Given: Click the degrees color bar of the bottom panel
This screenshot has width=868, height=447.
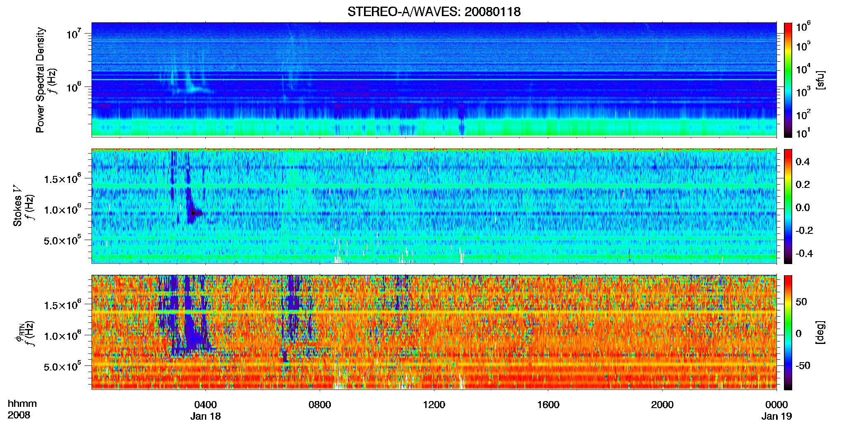Looking at the screenshot, I should pyautogui.click(x=788, y=332).
